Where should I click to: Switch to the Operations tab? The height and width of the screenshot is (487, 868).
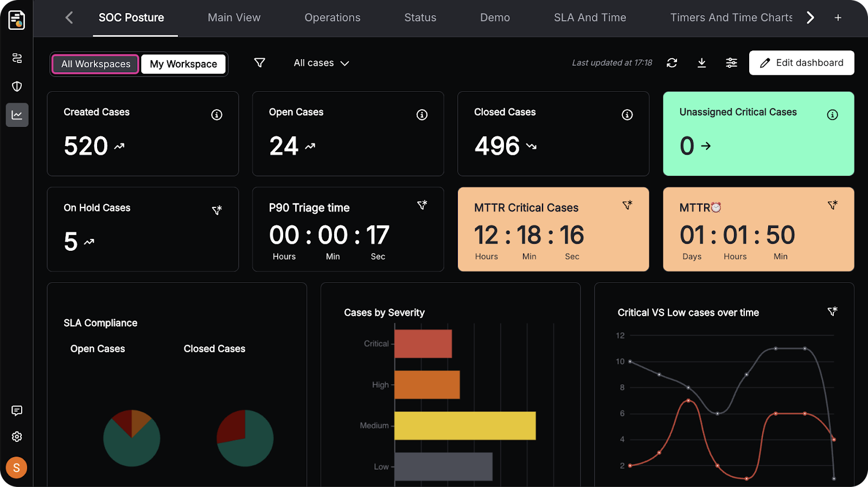coord(332,17)
